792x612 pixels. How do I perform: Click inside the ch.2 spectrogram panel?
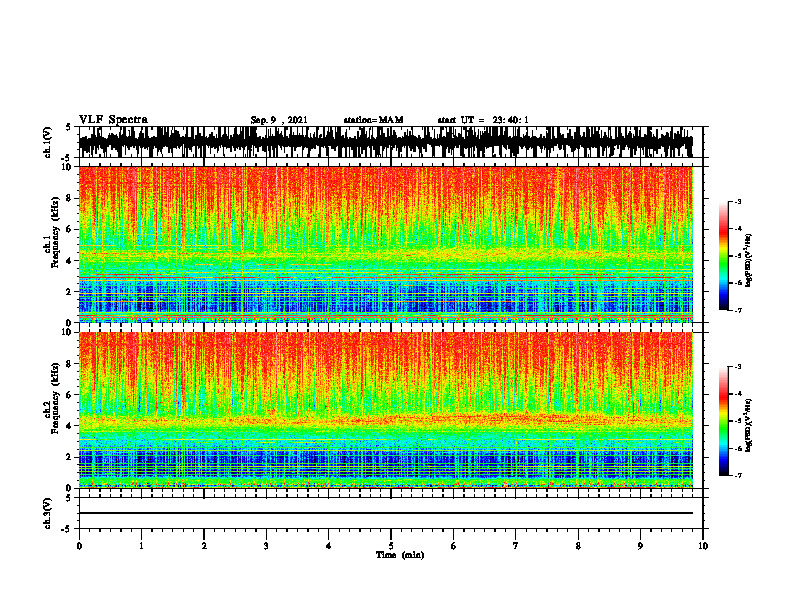(x=386, y=410)
